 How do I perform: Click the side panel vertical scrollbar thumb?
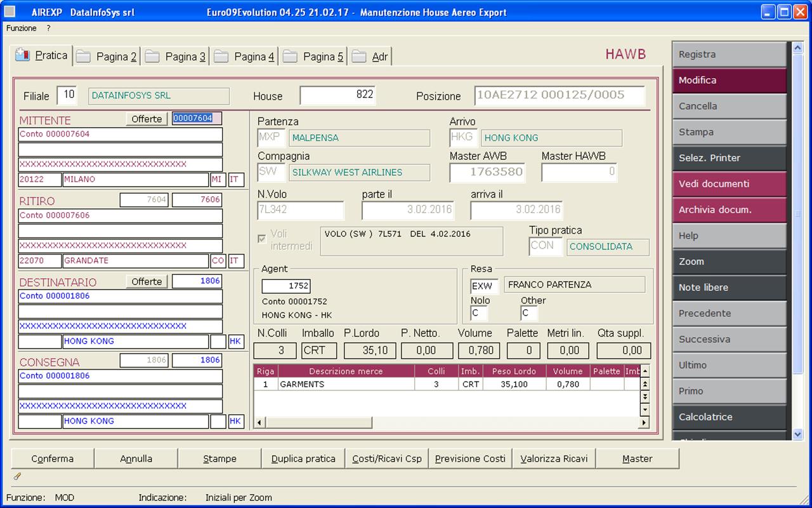point(798,213)
